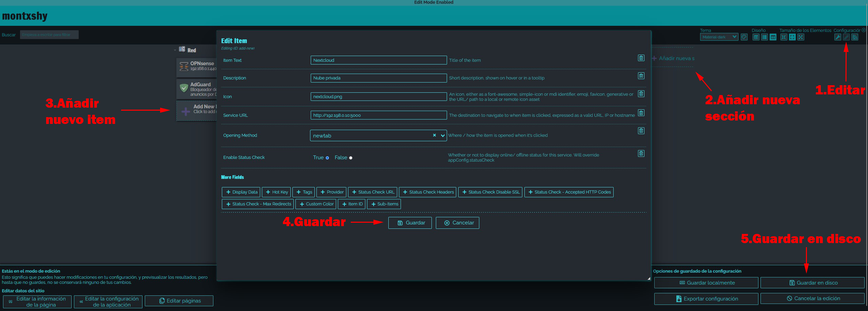Click trash icon beside Enable Status Check

(x=641, y=153)
